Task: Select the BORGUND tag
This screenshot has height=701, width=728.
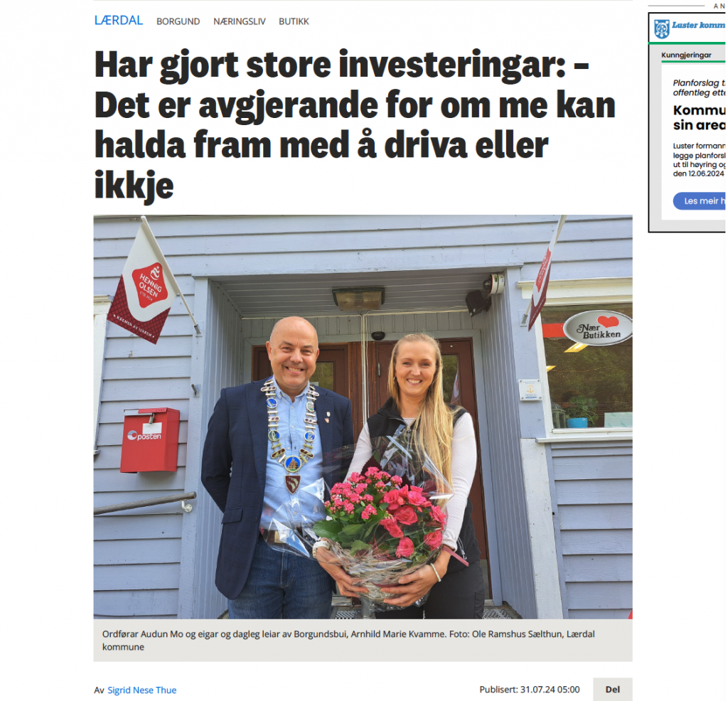Action: click(178, 21)
